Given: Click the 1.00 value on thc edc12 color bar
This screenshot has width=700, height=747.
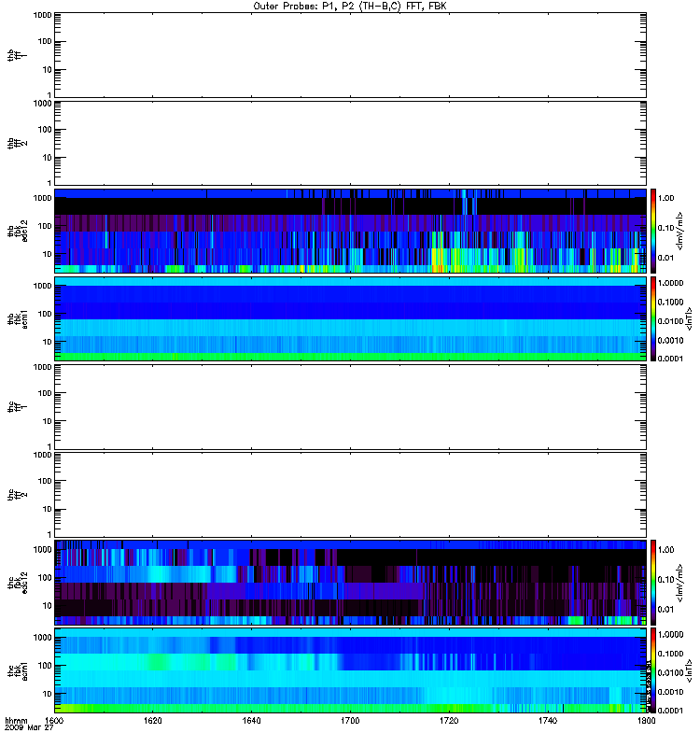Looking at the screenshot, I should (x=665, y=550).
